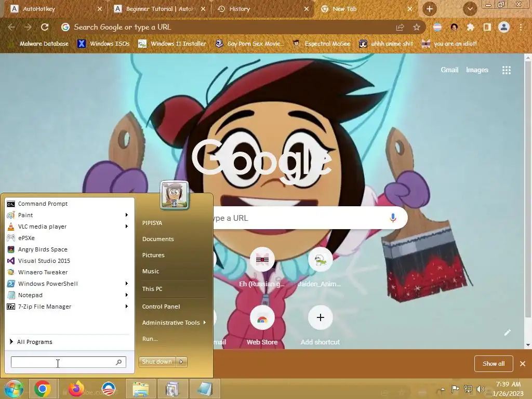Open Administrative Tools submenu
532x399 pixels.
174,323
